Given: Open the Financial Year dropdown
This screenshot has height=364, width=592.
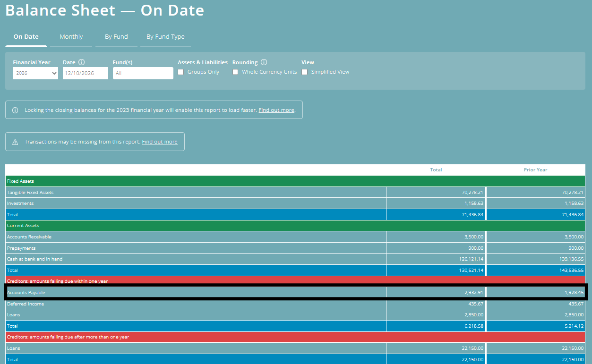Looking at the screenshot, I should [35, 73].
